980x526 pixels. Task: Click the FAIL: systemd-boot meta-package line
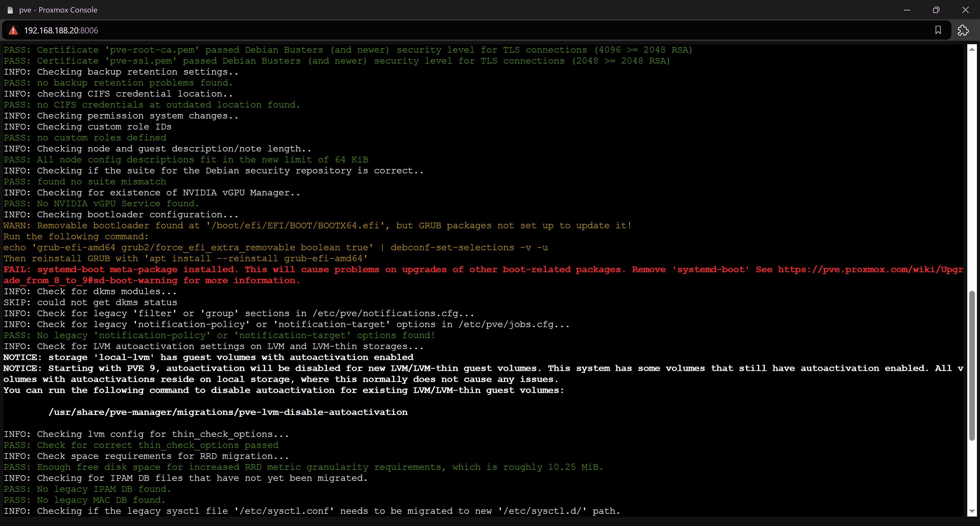[483, 275]
